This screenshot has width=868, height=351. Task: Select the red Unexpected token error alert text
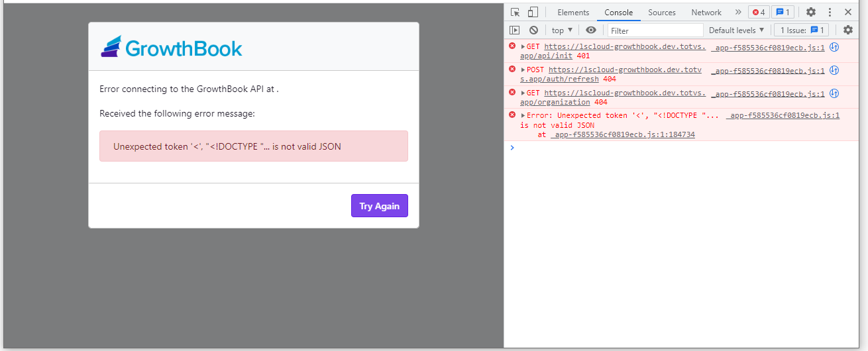tap(227, 146)
